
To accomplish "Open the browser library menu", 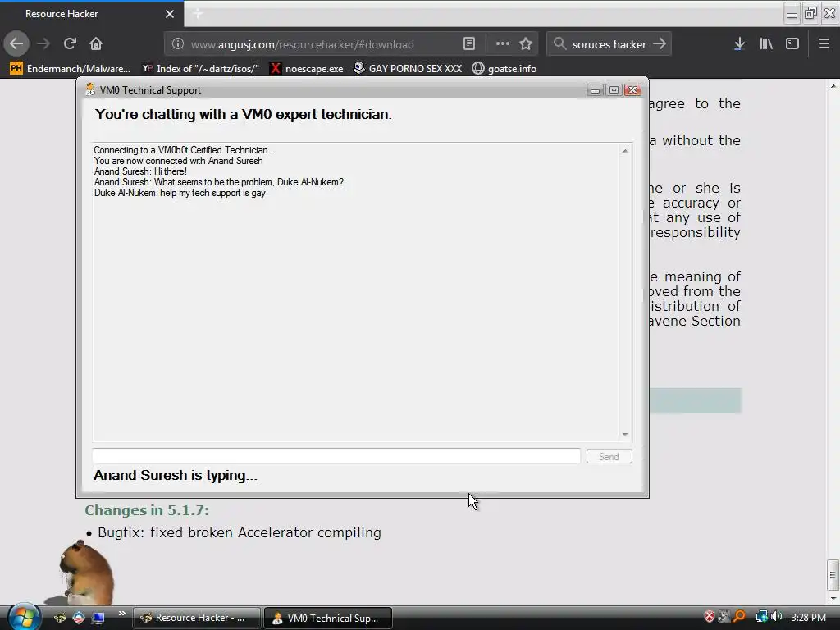I will coord(766,44).
